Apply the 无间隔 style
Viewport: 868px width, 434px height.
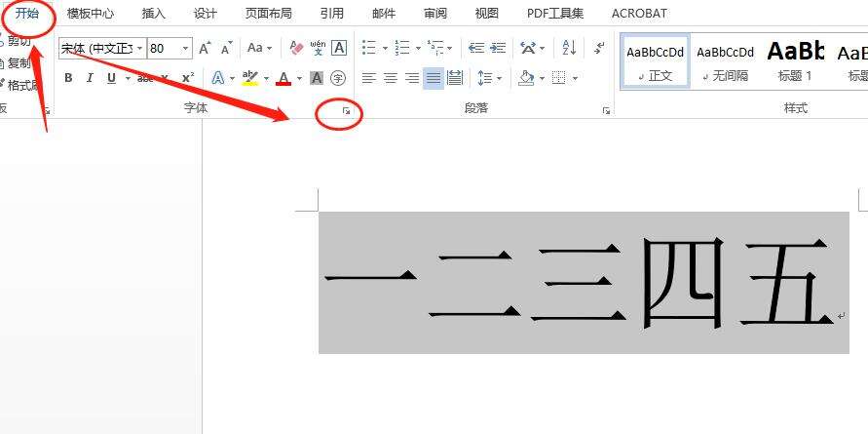tap(725, 61)
